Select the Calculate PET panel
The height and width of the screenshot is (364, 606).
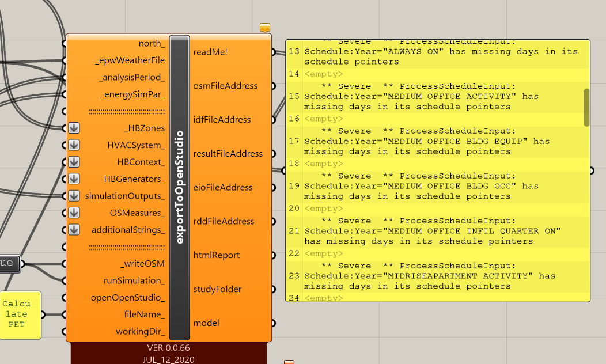[20, 314]
